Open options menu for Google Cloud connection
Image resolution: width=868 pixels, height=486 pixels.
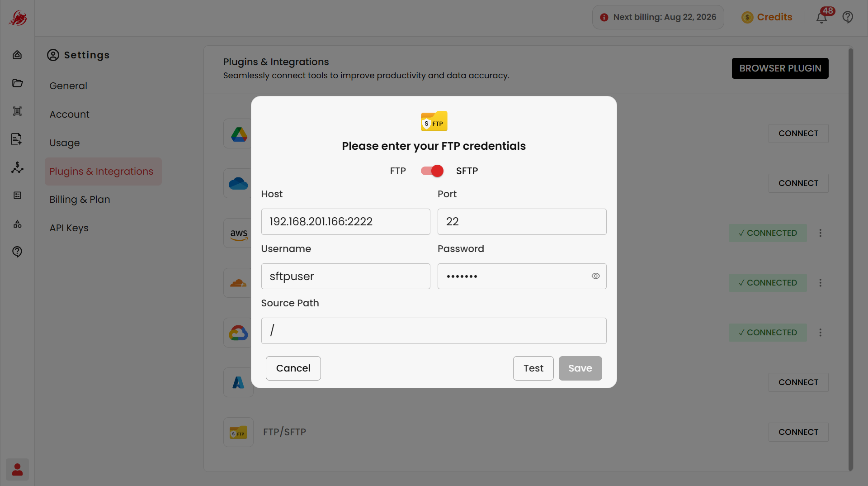coord(820,333)
